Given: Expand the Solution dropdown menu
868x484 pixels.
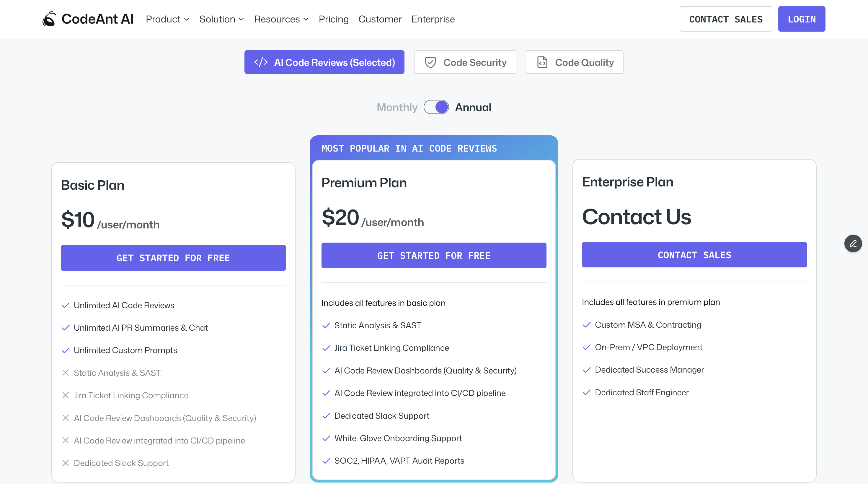Looking at the screenshot, I should (221, 19).
